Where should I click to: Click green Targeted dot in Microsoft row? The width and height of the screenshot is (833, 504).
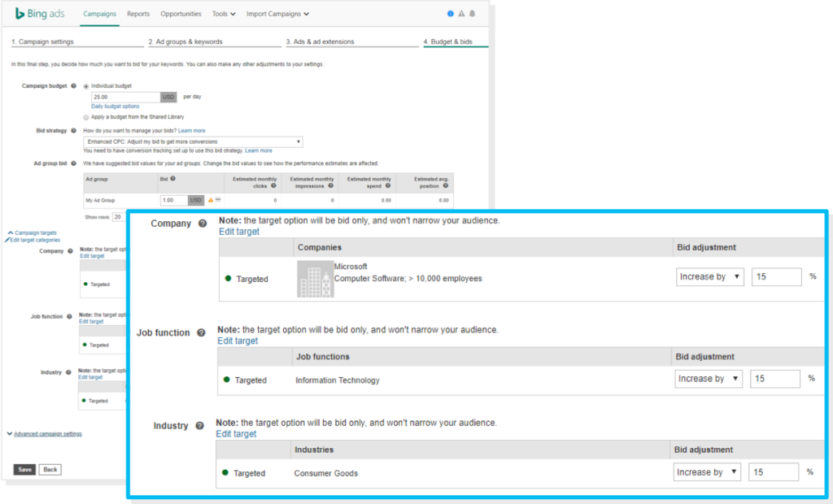pos(228,279)
